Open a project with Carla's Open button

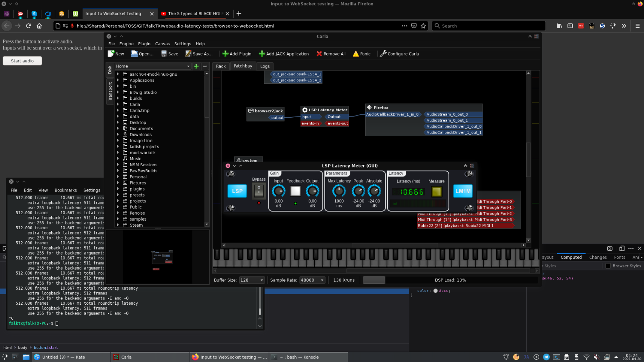pyautogui.click(x=142, y=54)
